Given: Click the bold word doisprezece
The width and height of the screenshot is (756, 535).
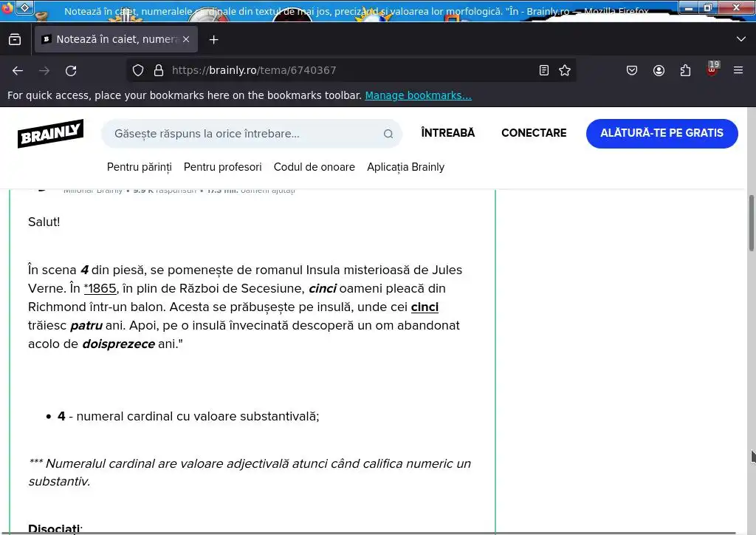Looking at the screenshot, I should coord(118,344).
